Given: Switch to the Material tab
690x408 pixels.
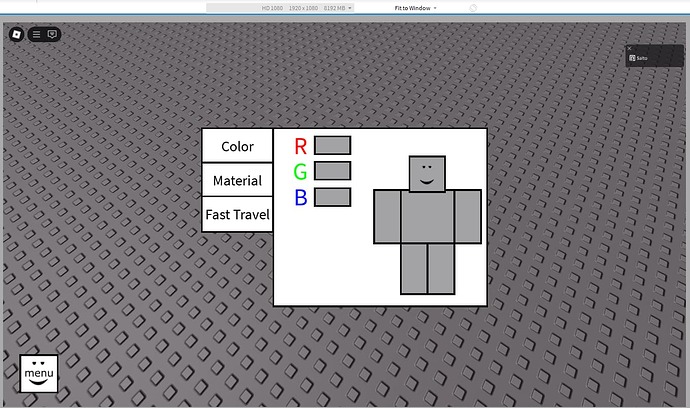Looking at the screenshot, I should tap(237, 180).
